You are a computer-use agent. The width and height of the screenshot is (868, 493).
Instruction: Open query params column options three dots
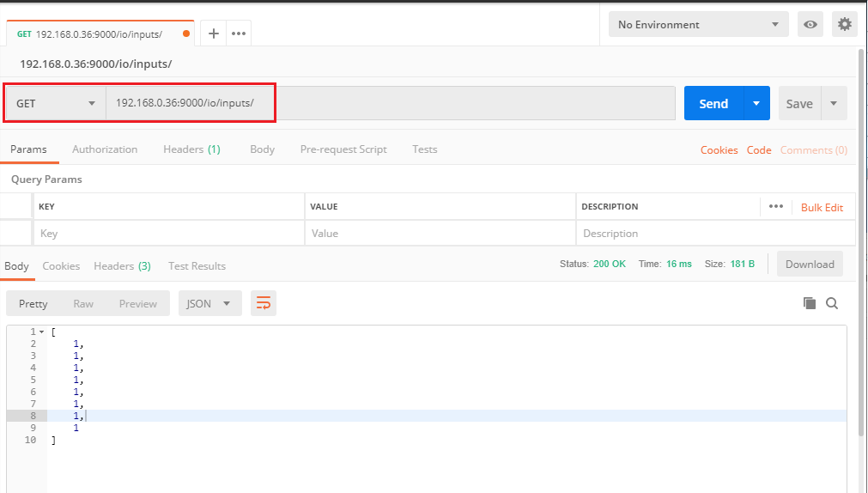coord(776,207)
